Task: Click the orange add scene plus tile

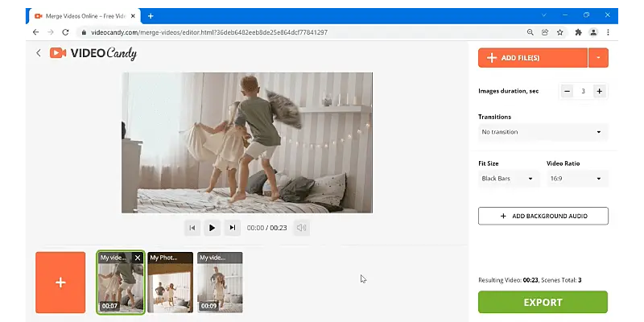Action: (60, 283)
